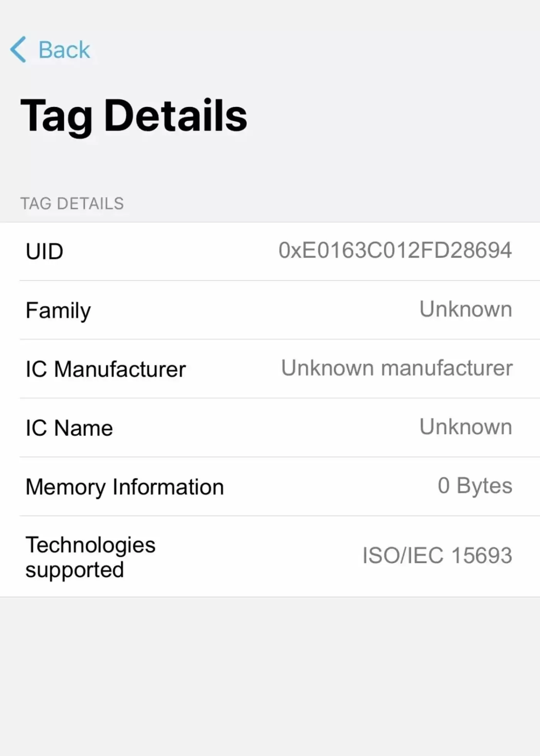This screenshot has height=756, width=540.
Task: Select the UID value 0xE0163C012FD28694
Action: coord(395,250)
